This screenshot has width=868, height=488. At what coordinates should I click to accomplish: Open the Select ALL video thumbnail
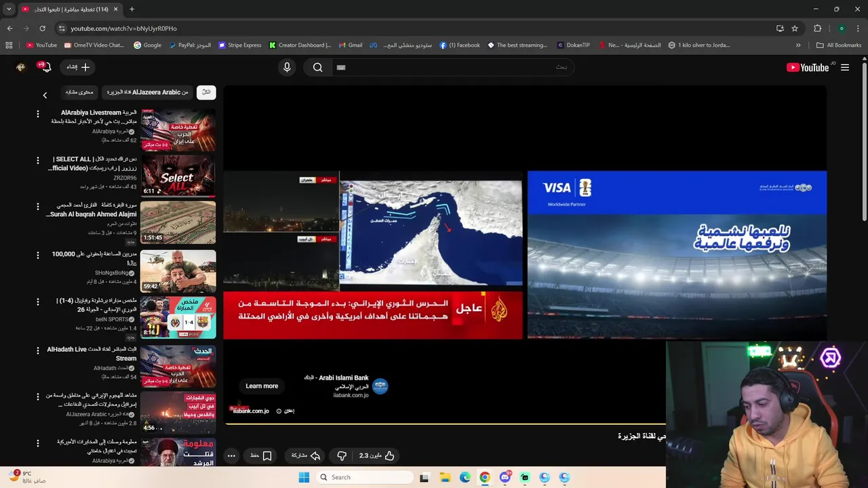point(178,176)
